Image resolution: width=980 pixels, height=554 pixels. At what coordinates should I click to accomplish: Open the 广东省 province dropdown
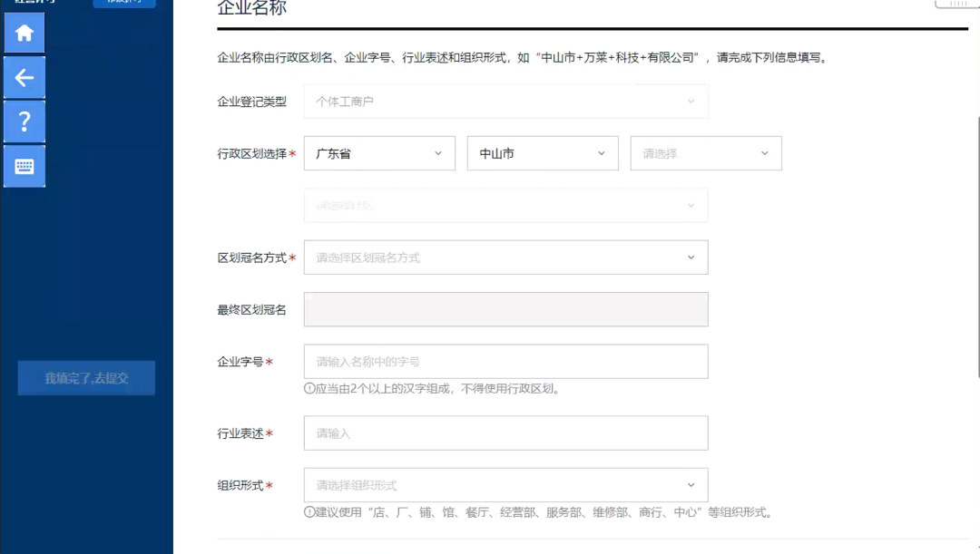(x=379, y=153)
